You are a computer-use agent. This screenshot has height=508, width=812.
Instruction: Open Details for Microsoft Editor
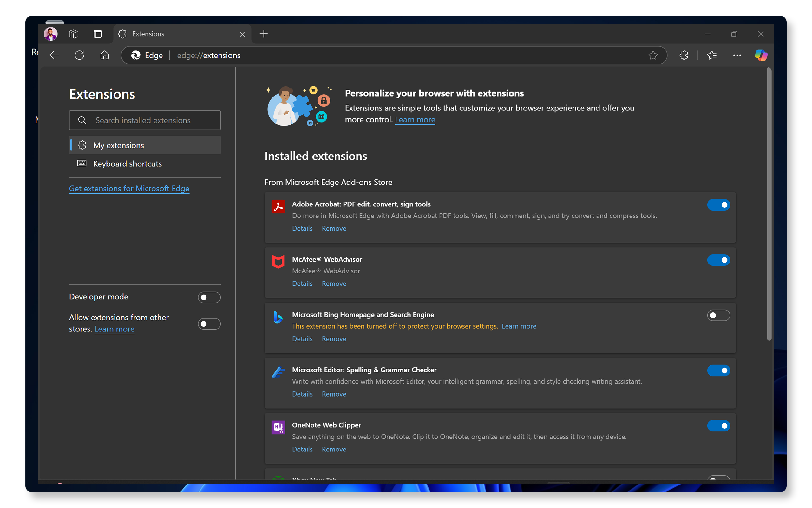[x=302, y=394]
